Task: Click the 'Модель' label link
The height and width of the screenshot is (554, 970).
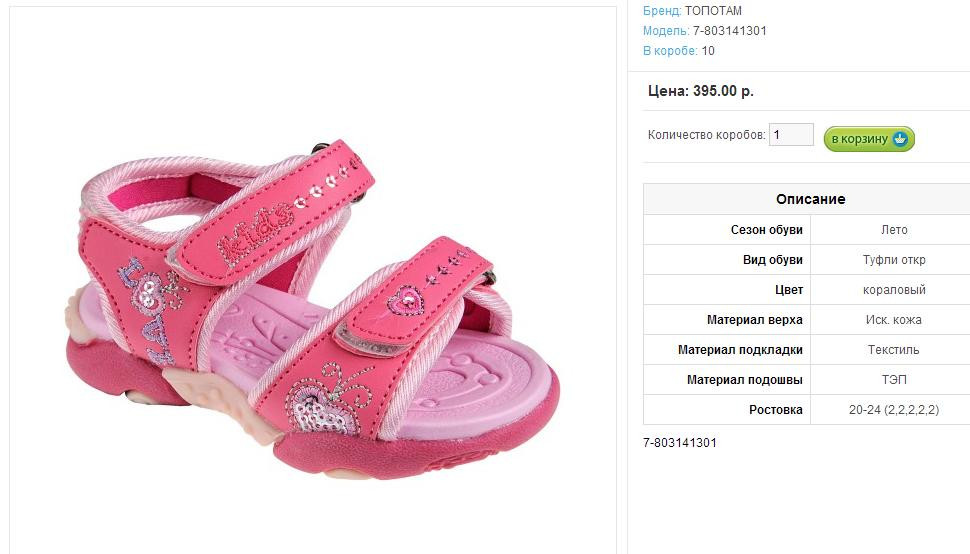Action: [x=666, y=31]
